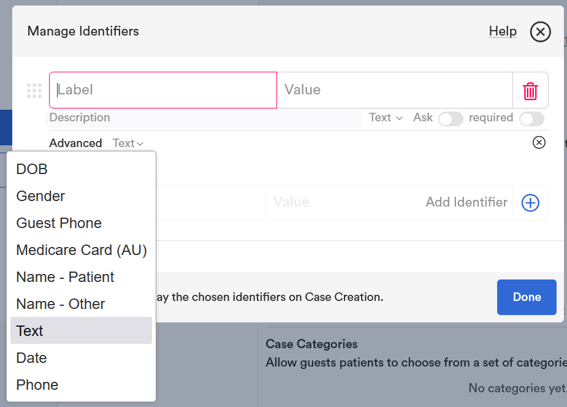
Task: Click the Description text field
Action: 204,118
